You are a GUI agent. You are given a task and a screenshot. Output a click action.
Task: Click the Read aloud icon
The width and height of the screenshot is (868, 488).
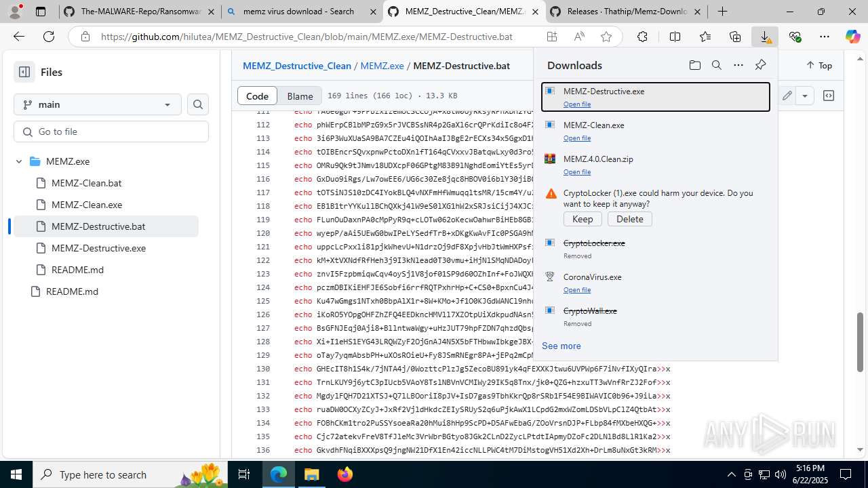coord(579,37)
